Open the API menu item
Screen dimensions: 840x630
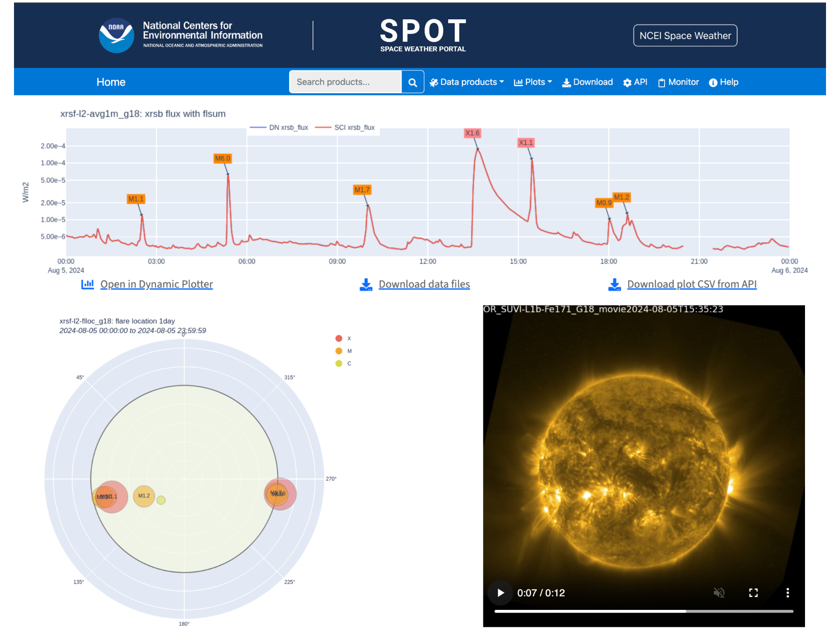[x=635, y=82]
